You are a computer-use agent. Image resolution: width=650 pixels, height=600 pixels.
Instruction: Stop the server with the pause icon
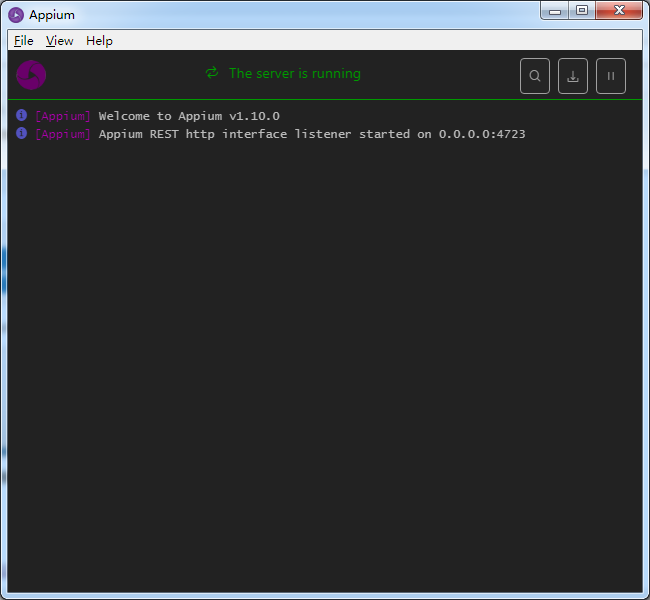611,76
